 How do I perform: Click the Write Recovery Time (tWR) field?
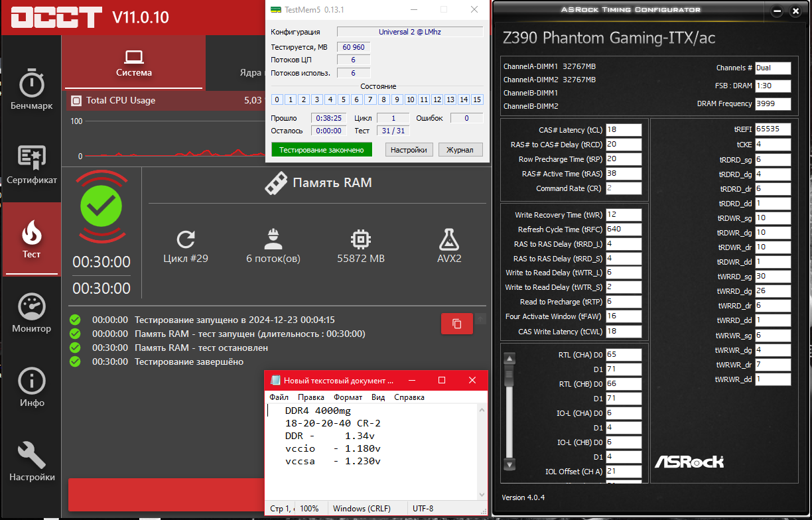(x=623, y=215)
